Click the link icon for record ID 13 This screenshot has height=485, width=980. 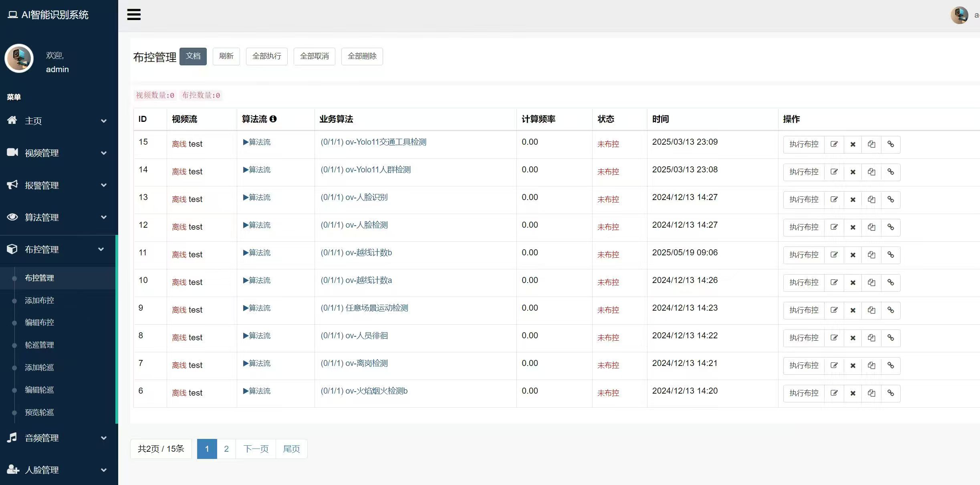point(891,199)
